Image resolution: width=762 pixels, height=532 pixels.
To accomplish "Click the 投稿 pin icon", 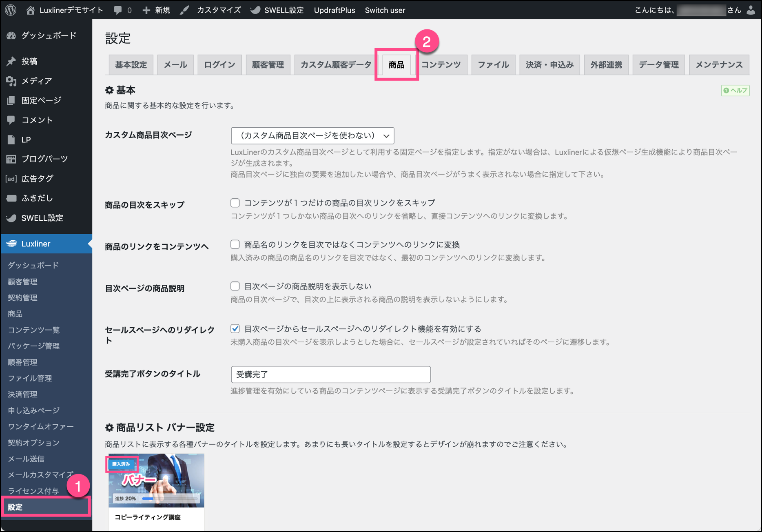I will click(x=11, y=61).
